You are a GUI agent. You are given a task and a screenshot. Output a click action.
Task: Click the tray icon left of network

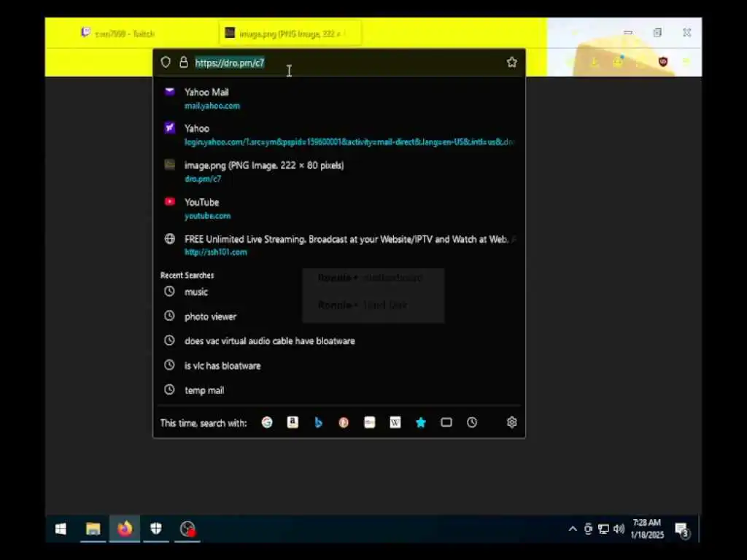pos(589,529)
